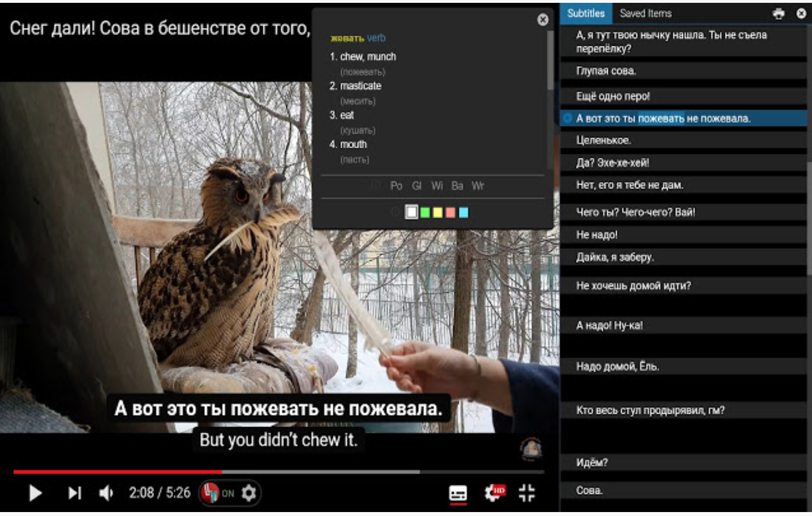
Task: Select the white word highlight color
Action: [x=412, y=212]
